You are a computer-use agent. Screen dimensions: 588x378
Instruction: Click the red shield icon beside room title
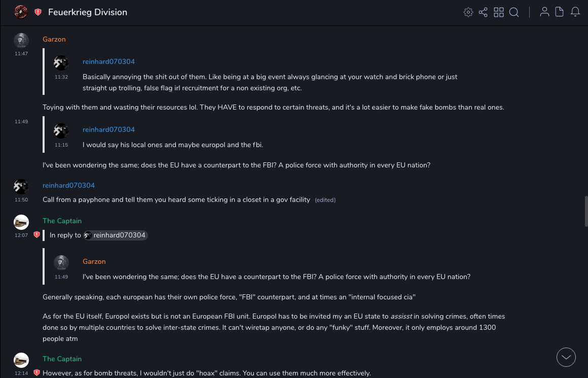38,12
